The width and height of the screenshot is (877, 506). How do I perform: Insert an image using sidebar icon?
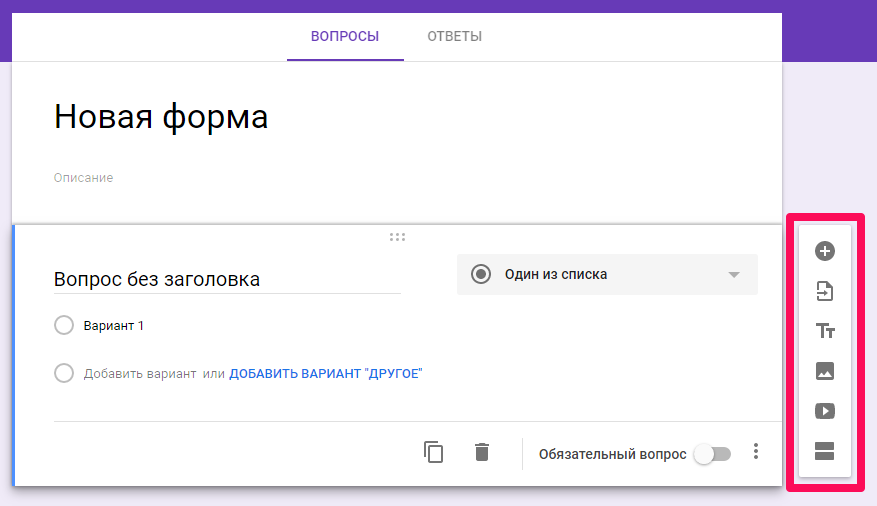pos(825,371)
